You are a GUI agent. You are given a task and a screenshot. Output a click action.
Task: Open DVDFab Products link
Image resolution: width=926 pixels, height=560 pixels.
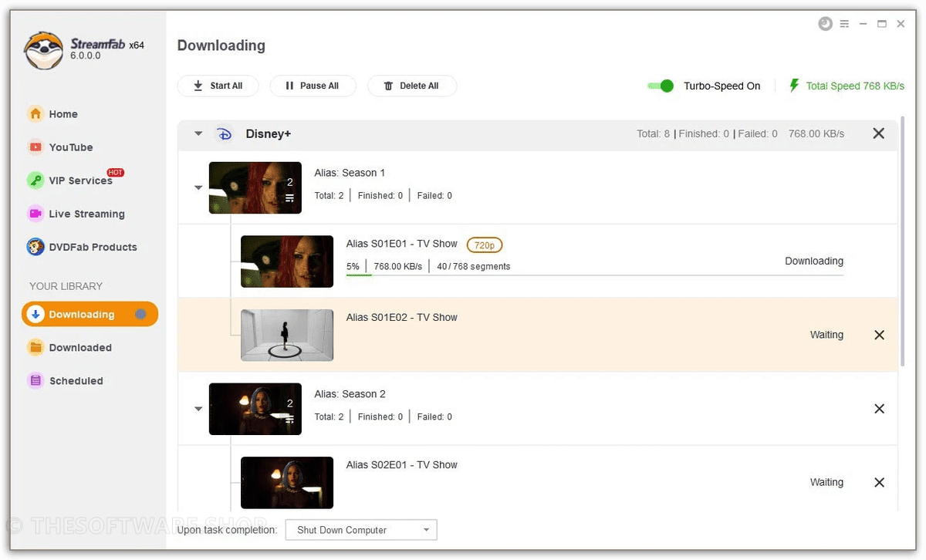coord(93,247)
